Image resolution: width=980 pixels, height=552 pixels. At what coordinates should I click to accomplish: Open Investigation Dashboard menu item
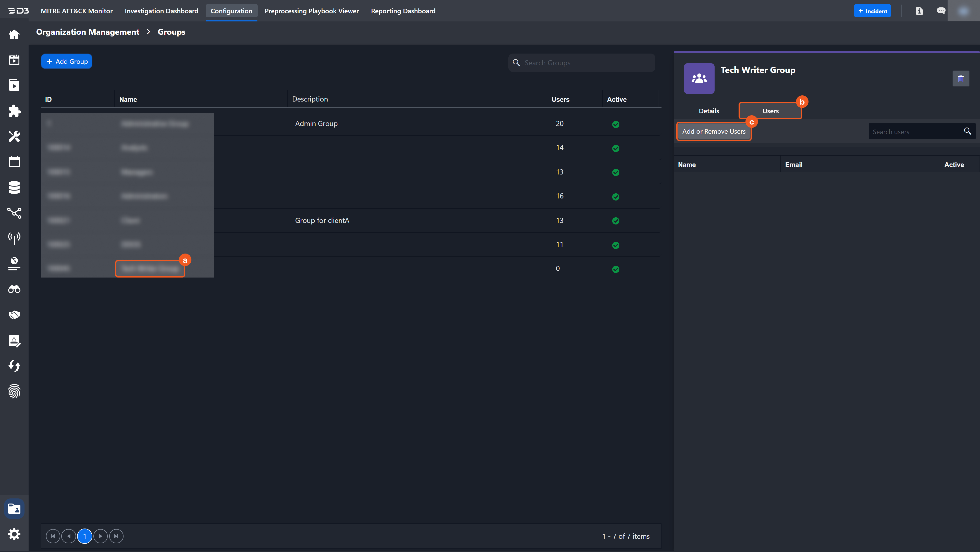coord(161,11)
